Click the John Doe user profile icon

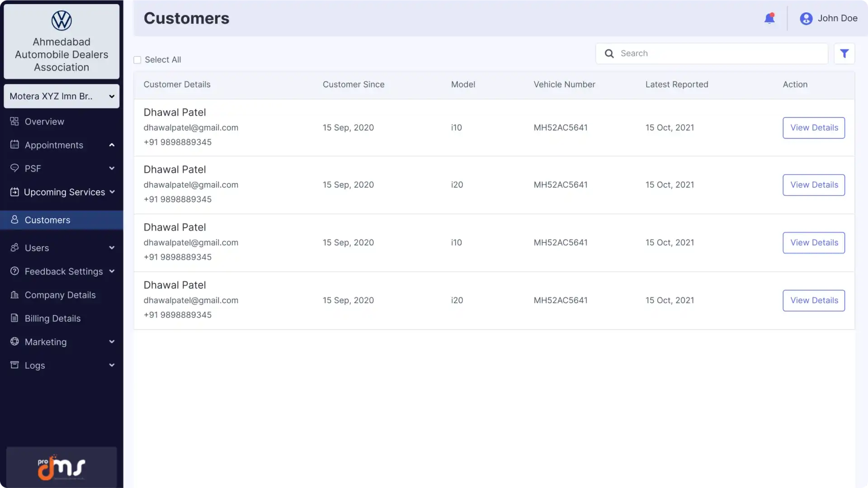click(806, 18)
